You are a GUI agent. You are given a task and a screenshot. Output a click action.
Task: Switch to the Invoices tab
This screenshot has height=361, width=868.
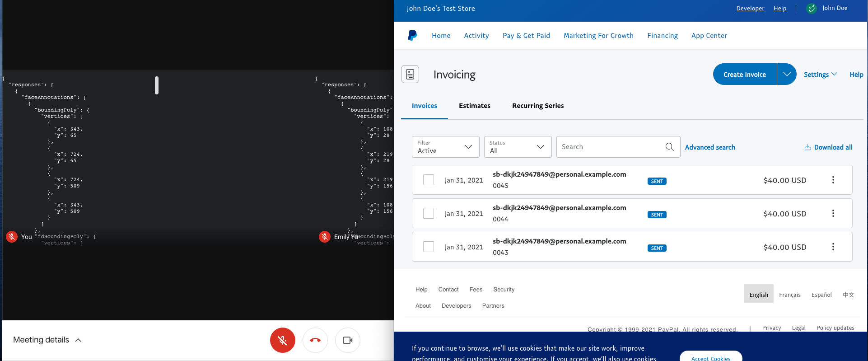(425, 106)
